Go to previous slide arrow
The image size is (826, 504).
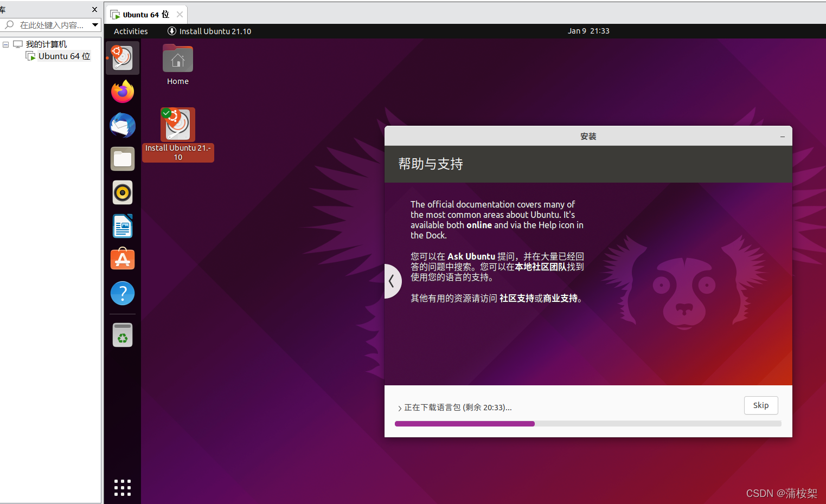click(392, 281)
